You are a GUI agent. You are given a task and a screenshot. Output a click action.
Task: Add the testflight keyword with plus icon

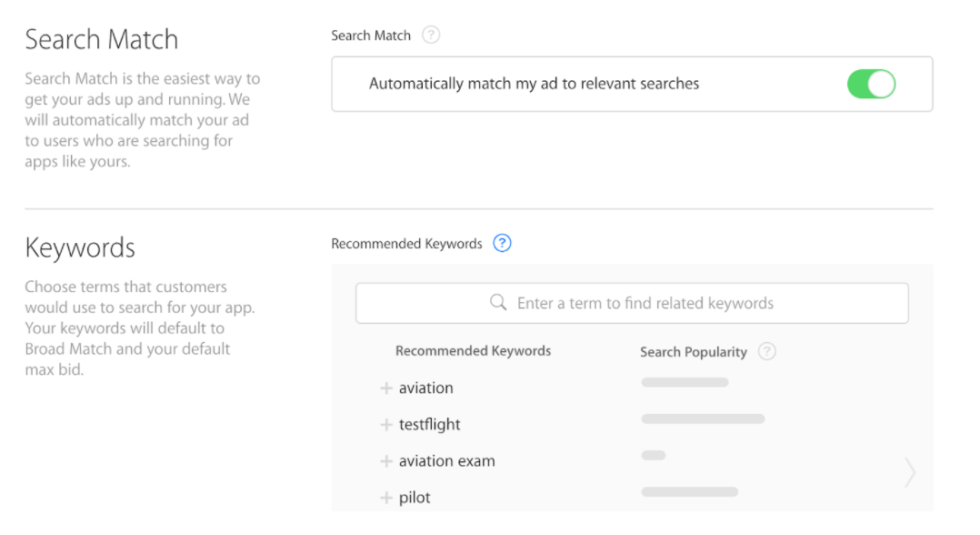click(386, 424)
